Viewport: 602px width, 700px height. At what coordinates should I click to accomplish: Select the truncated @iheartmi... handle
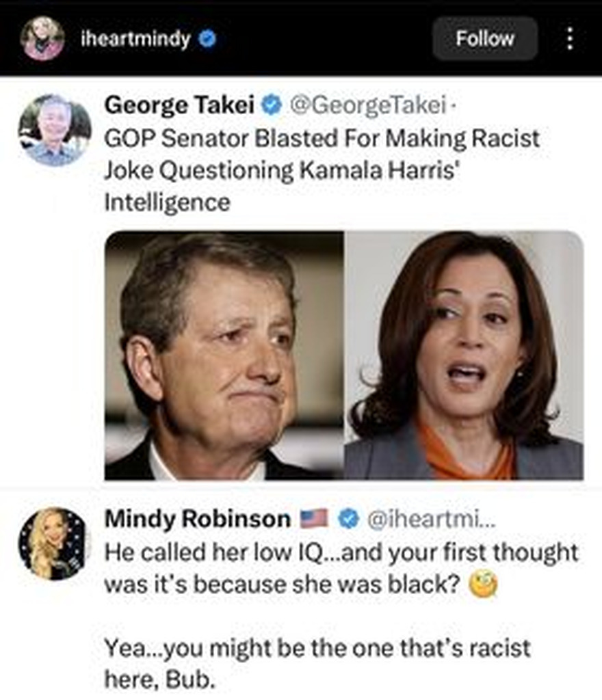[433, 519]
